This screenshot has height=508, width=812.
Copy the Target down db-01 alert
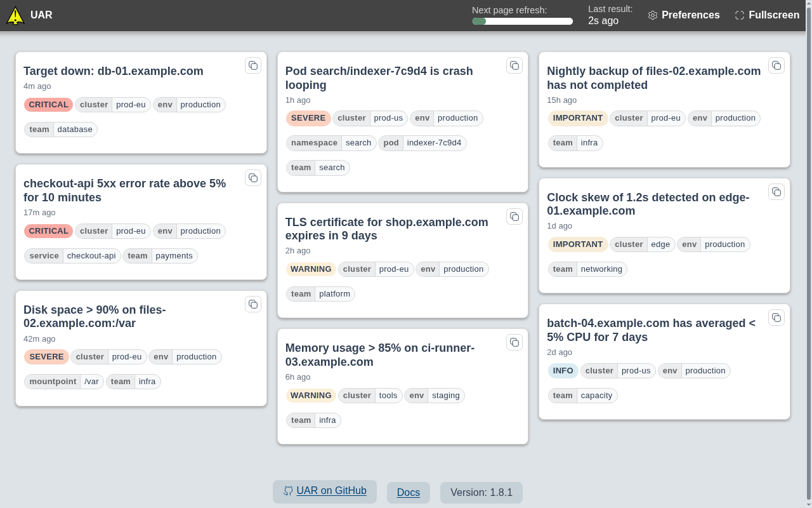point(253,65)
